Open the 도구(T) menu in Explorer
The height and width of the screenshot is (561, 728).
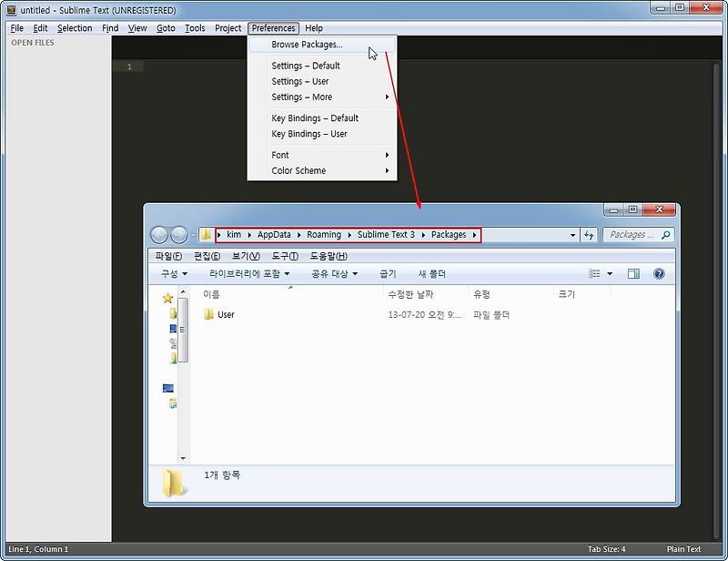click(x=285, y=256)
